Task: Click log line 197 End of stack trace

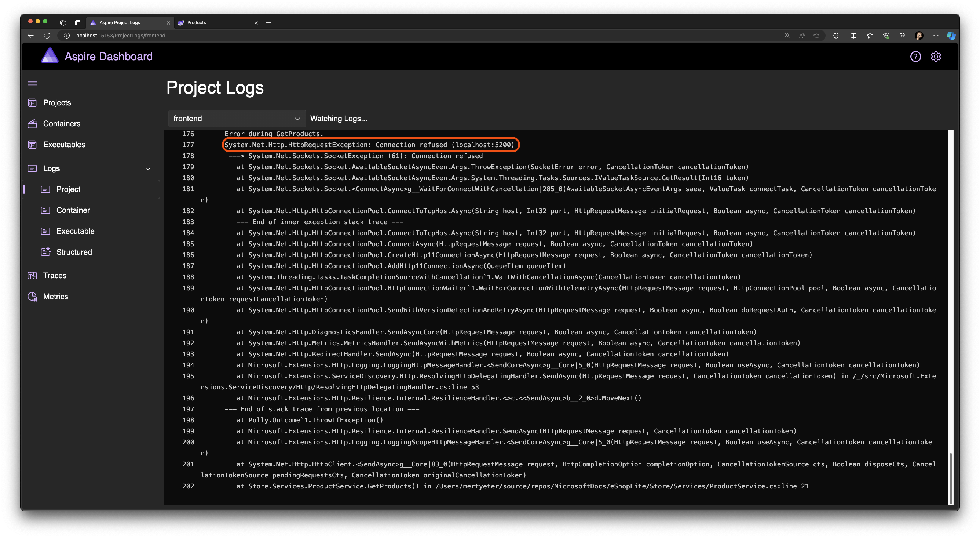Action: click(322, 409)
